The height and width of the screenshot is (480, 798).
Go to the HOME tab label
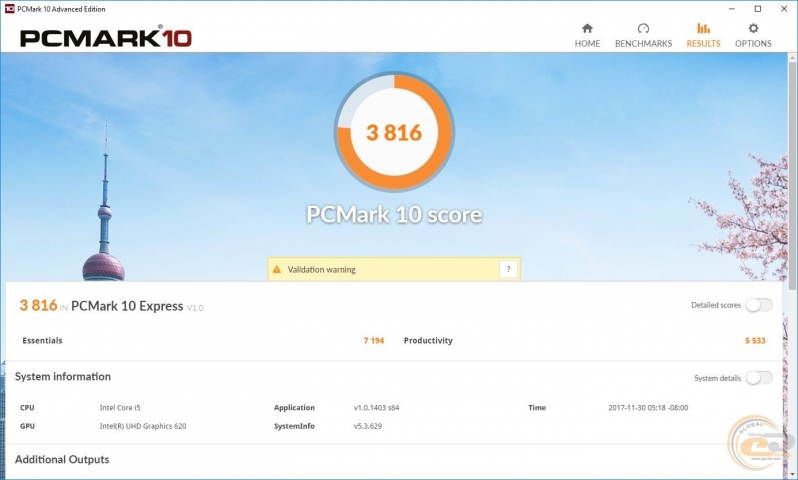pyautogui.click(x=587, y=44)
